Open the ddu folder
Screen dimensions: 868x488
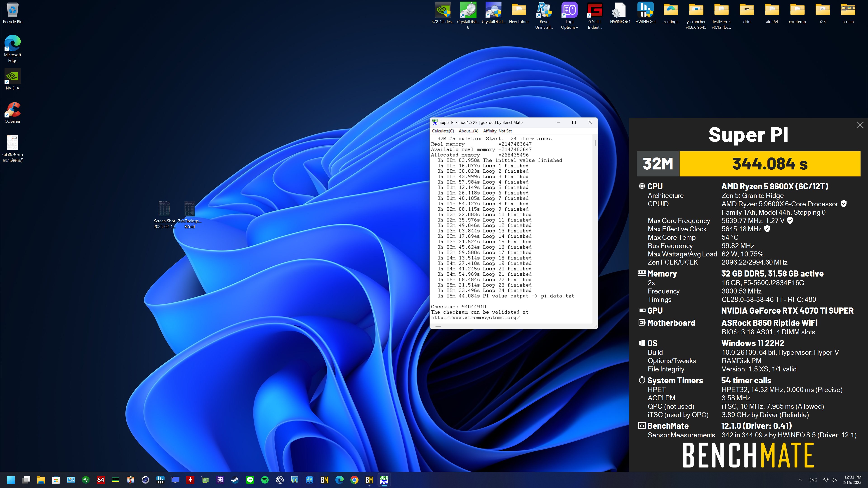[x=747, y=13]
